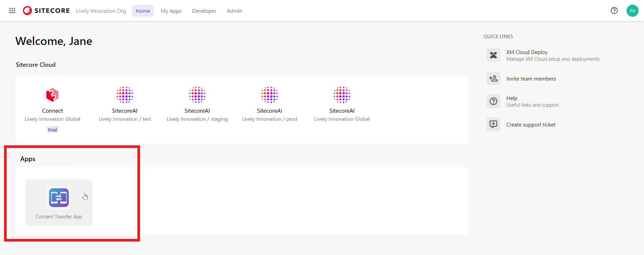Viewport: 644px width, 255px height.
Task: Click the Help quick link icon
Action: pyautogui.click(x=493, y=101)
